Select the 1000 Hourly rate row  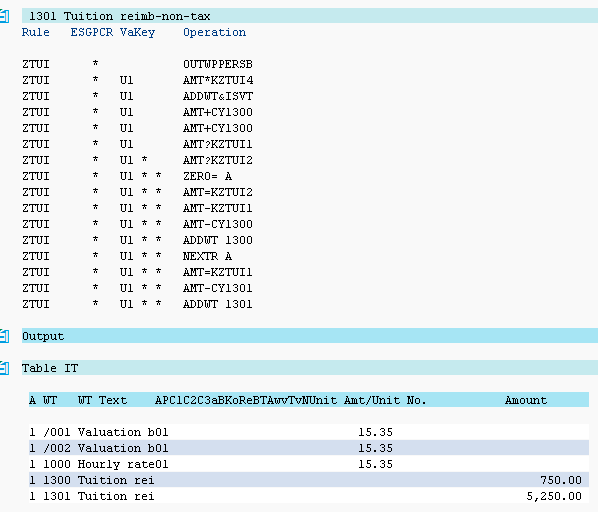[309, 464]
